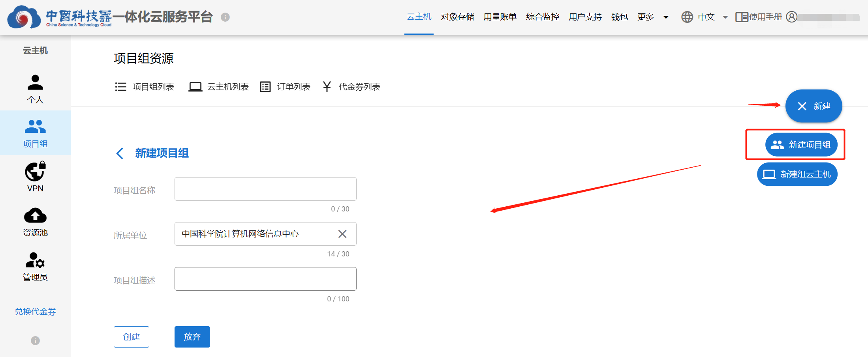Click the 新建组云主机 floating button
The width and height of the screenshot is (868, 357).
point(797,174)
